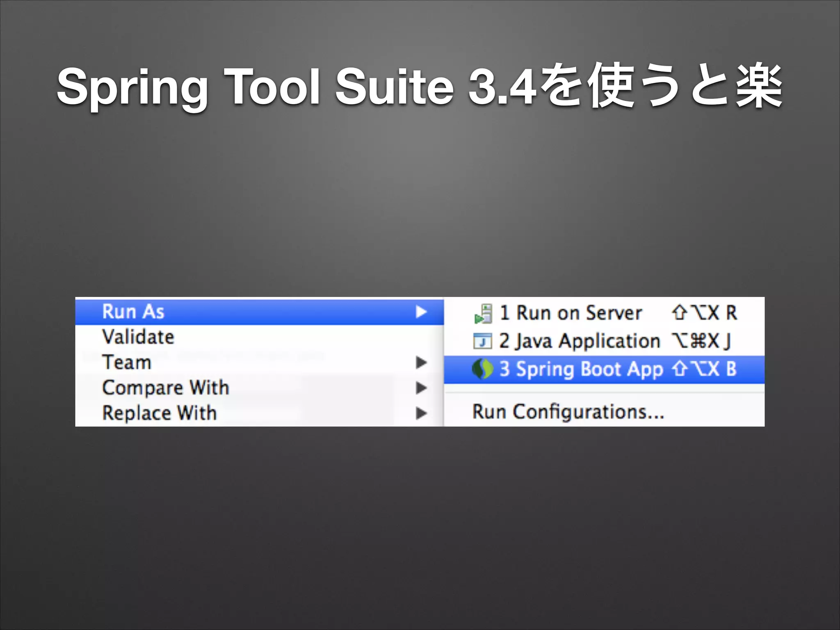
Task: Open the Run As context menu entry
Action: click(259, 312)
